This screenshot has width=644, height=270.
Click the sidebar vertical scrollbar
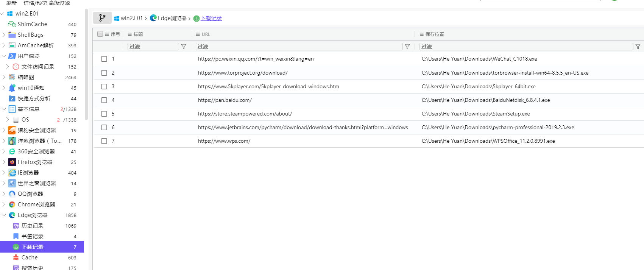pos(86,64)
